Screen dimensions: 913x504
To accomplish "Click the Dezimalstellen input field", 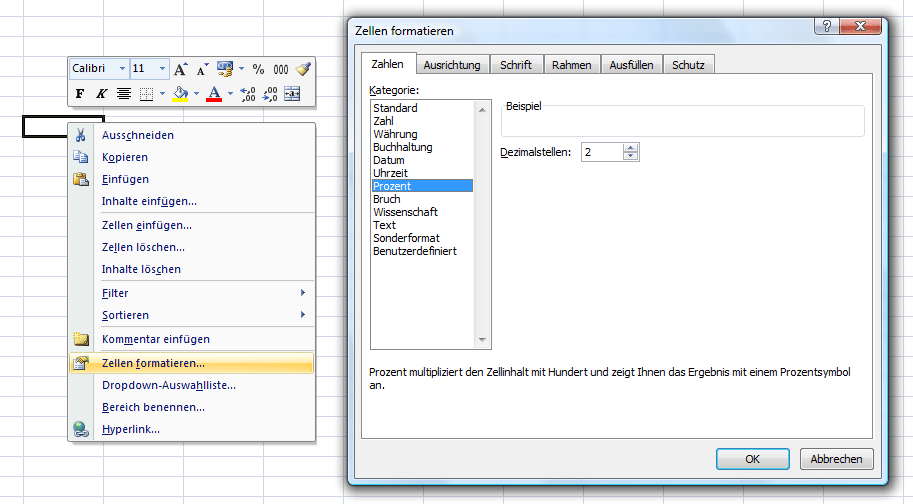I will point(602,152).
